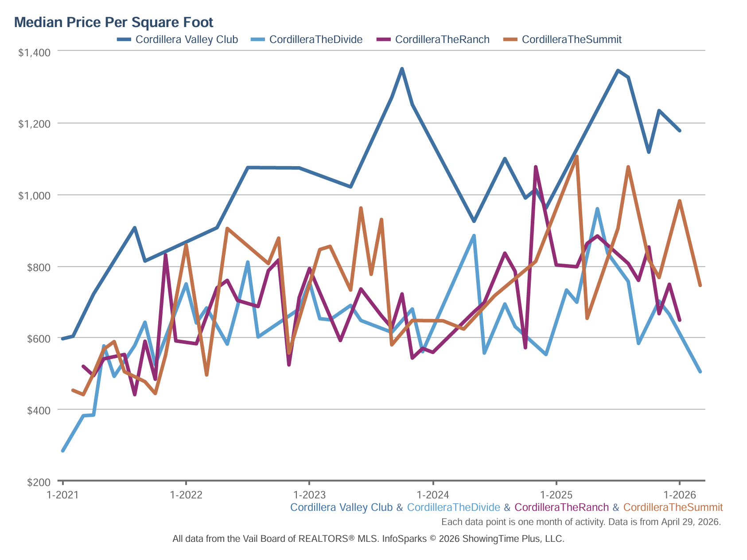
Task: Toggle the CordilleraTheRanch legend label
Action: point(442,39)
